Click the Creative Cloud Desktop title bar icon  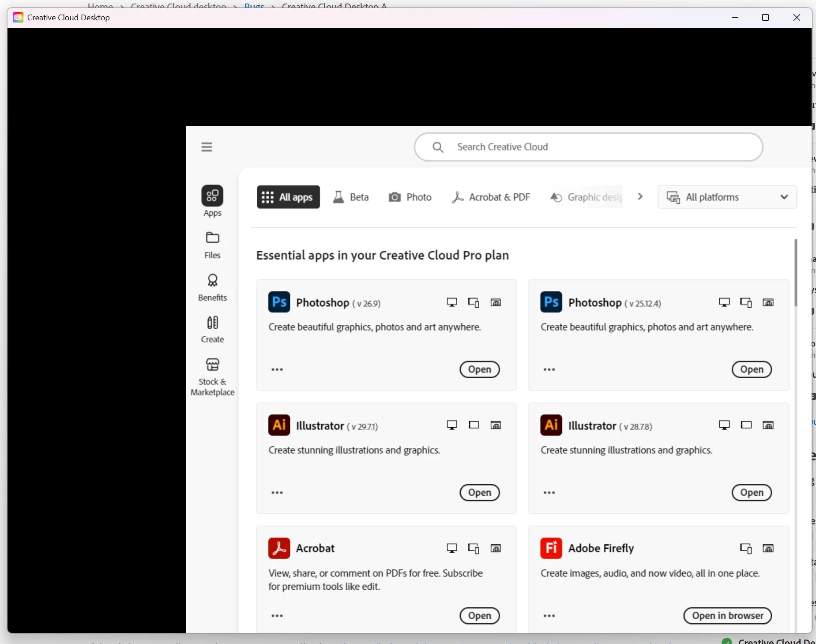click(x=18, y=17)
